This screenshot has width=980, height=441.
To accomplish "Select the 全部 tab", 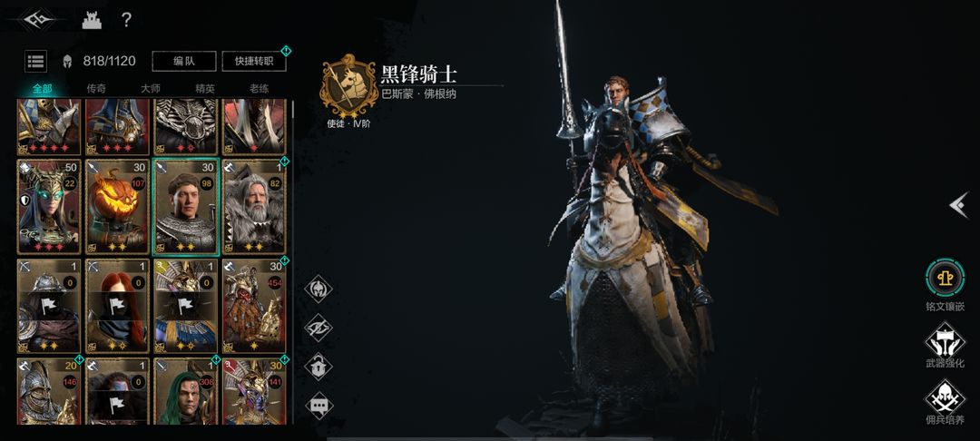I will 43,89.
